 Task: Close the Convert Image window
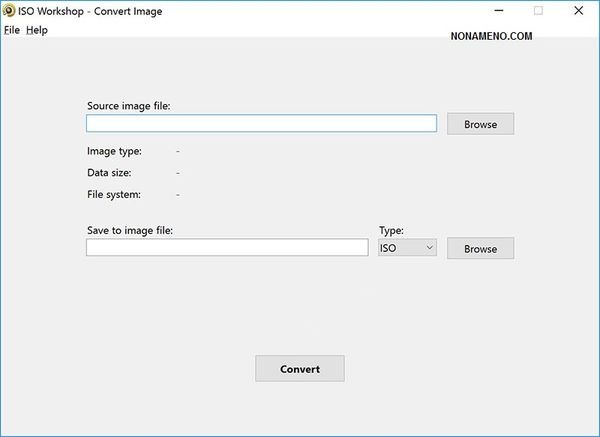click(x=579, y=11)
